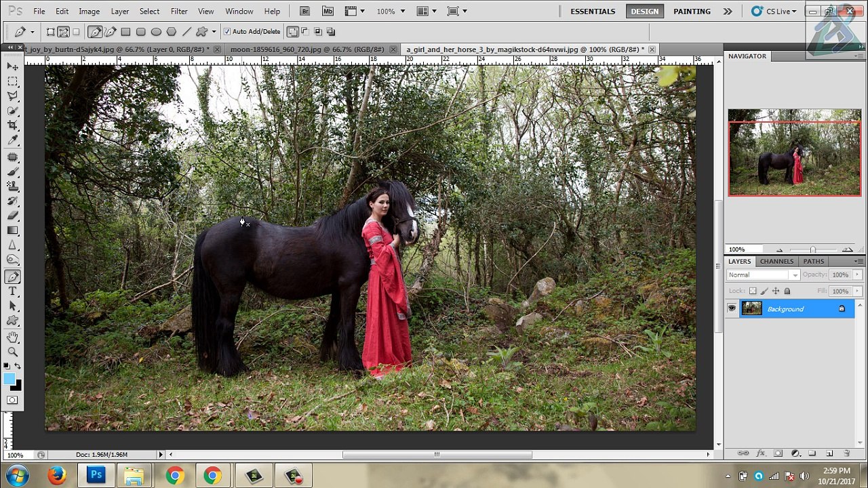Image resolution: width=868 pixels, height=488 pixels.
Task: Select the Eyedropper tool
Action: pos(12,140)
